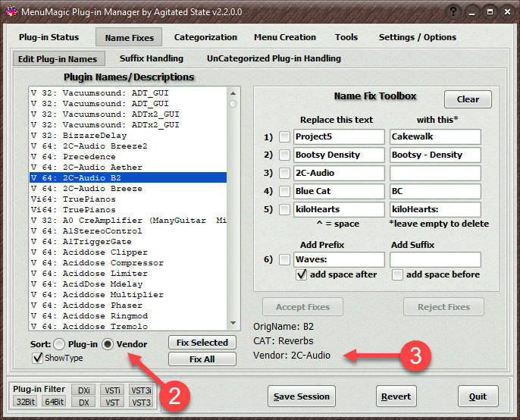The image size is (520, 420).
Task: Toggle the 64Bit plug-in filter
Action: 54,402
